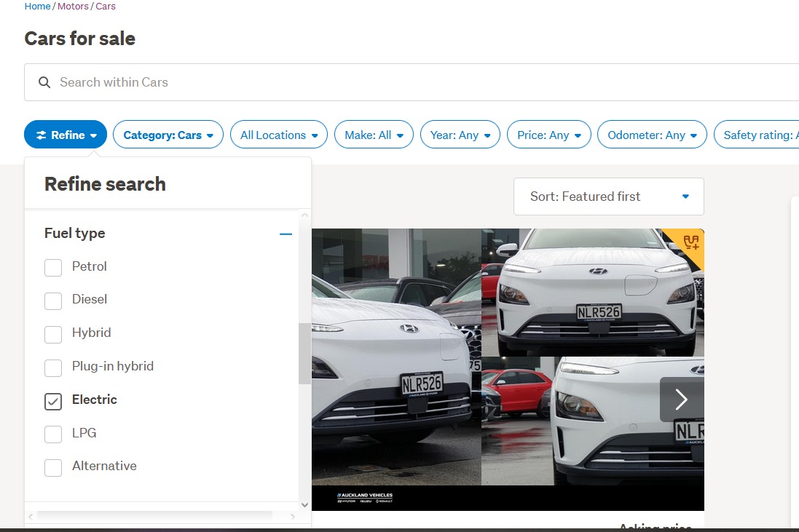Open the Refine filters button
Screen dimensions: 799x532
(66, 135)
